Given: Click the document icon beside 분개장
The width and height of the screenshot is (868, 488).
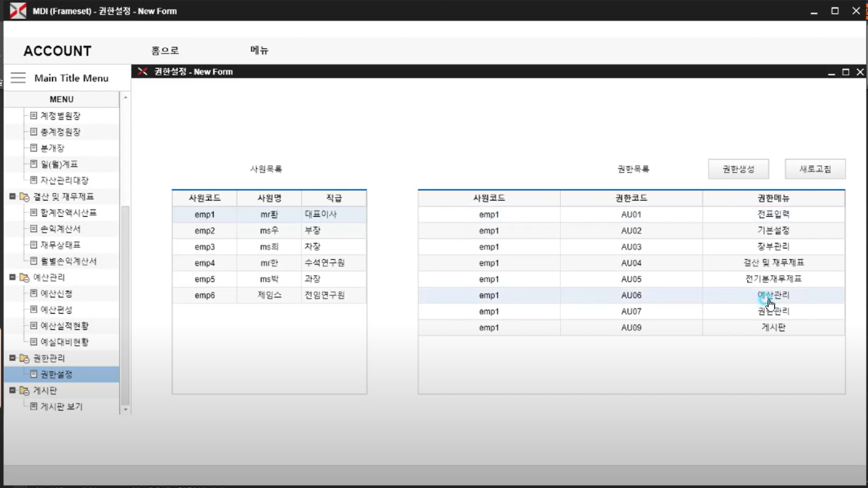Looking at the screenshot, I should pyautogui.click(x=34, y=148).
